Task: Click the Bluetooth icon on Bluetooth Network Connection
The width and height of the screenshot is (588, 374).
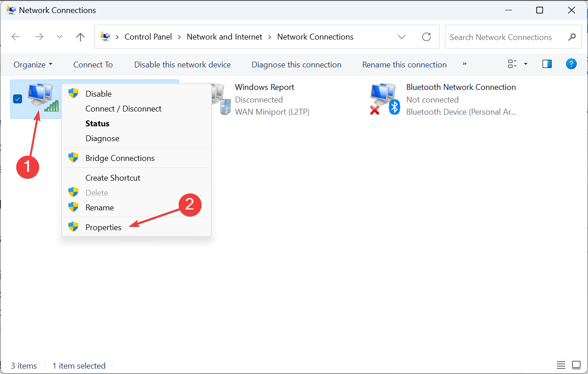Action: [x=394, y=108]
